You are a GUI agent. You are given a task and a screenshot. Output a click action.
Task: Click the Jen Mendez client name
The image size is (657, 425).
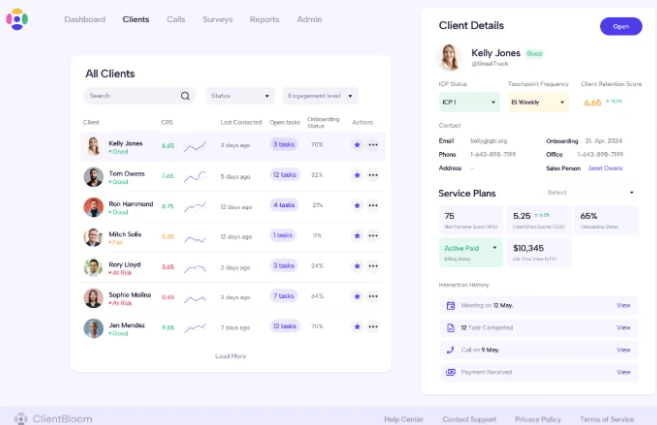tap(127, 325)
